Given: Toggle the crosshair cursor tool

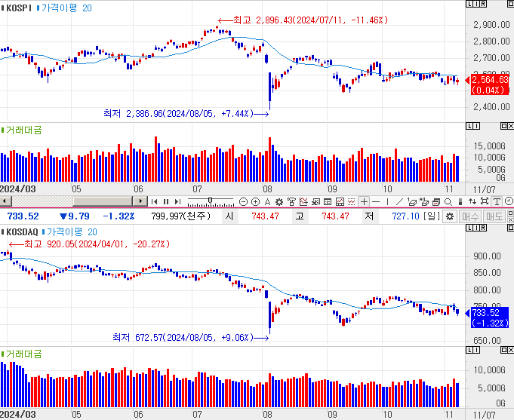Looking at the screenshot, I should 365,202.
